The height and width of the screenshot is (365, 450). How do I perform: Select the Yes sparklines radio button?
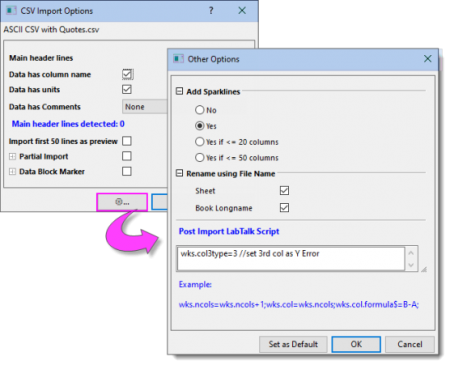(x=199, y=126)
